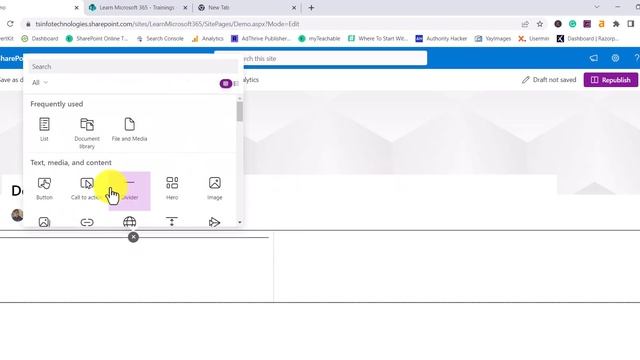Screen dimensions: 640x360
Task: Open the Analytics bookmark
Action: click(208, 38)
